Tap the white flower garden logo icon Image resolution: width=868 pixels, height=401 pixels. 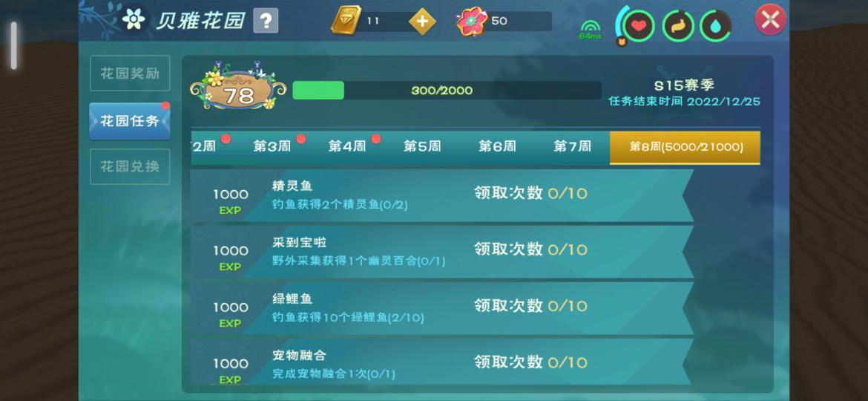(134, 19)
